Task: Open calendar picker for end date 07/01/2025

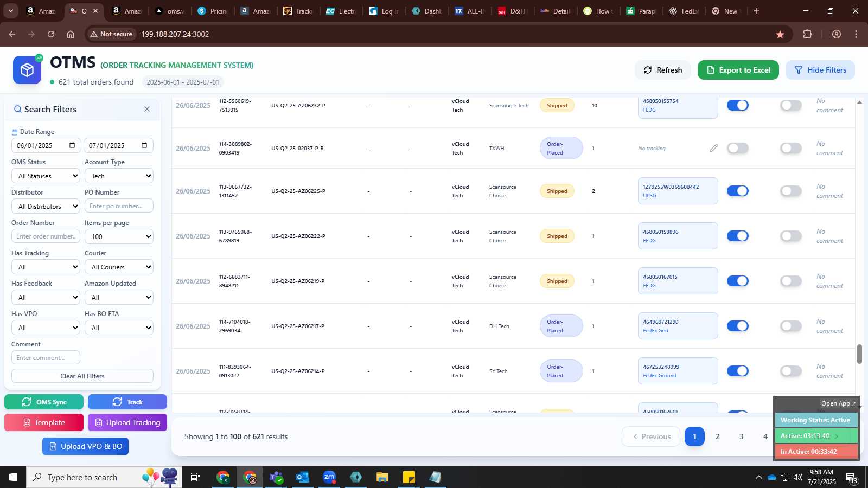Action: 144,145
